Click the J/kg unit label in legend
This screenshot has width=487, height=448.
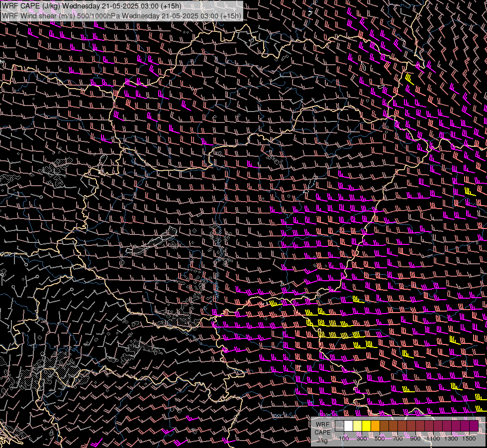pos(322,440)
